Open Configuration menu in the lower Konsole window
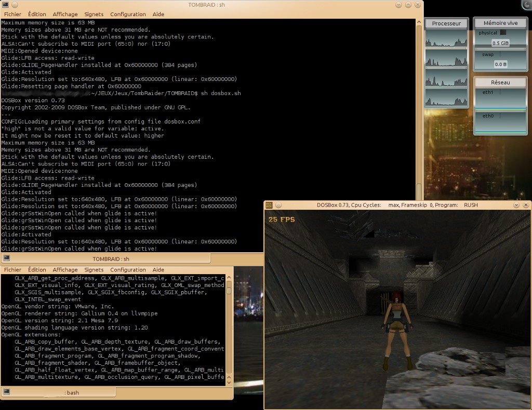532x410 pixels. coord(128,270)
